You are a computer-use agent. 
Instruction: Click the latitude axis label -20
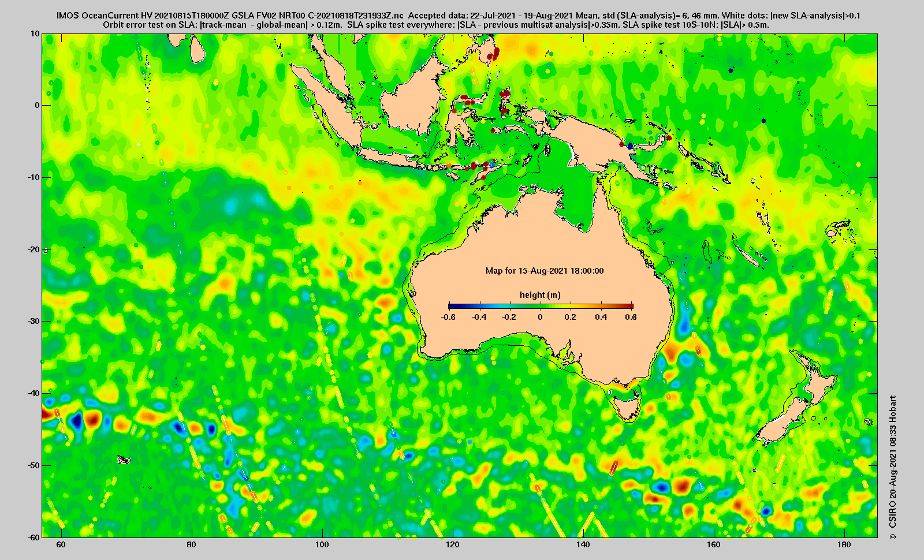(34, 249)
